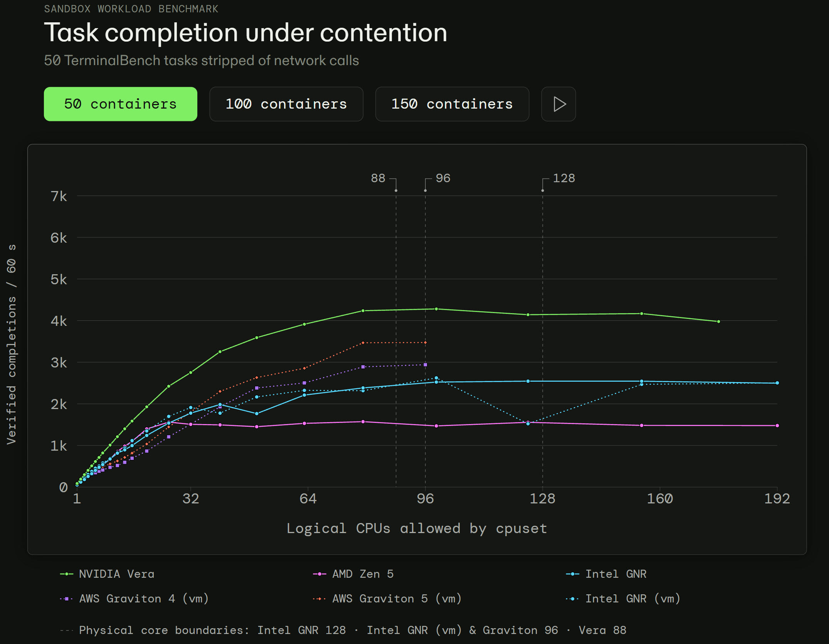
Task: Click the Graviton 4 square endpoint at 96 CPUs
Action: tap(425, 365)
